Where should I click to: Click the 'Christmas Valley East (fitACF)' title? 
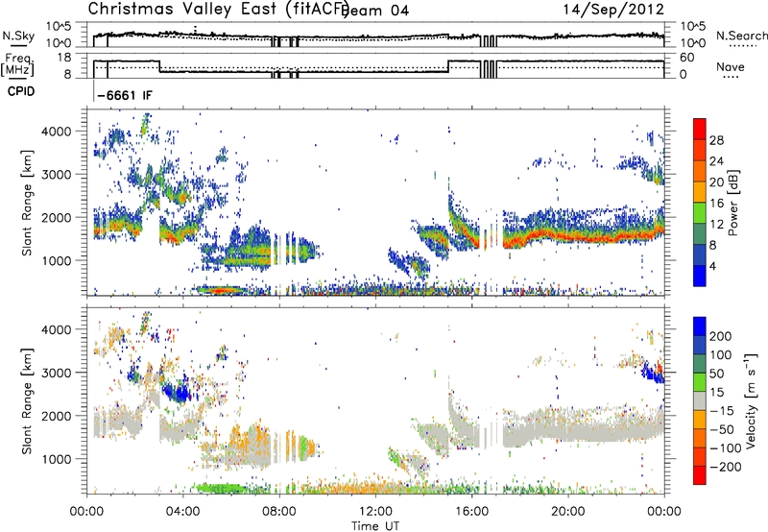coord(219,9)
